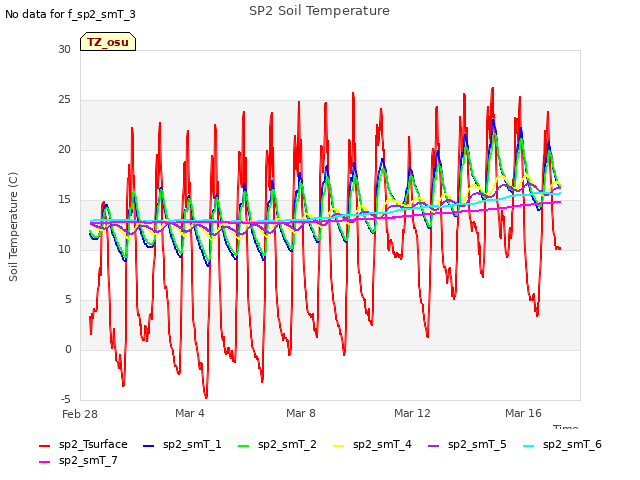Click the 5 y-axis tick label
This screenshot has width=640, height=480.
[x=68, y=300]
